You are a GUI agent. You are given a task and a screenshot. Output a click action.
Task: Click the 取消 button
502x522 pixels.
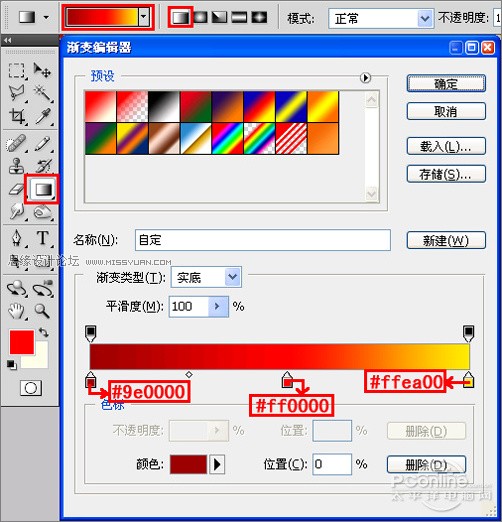click(x=446, y=111)
